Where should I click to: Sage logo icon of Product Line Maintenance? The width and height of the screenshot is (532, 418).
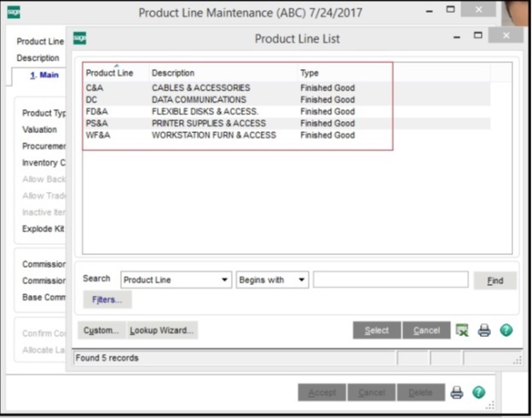[x=14, y=12]
